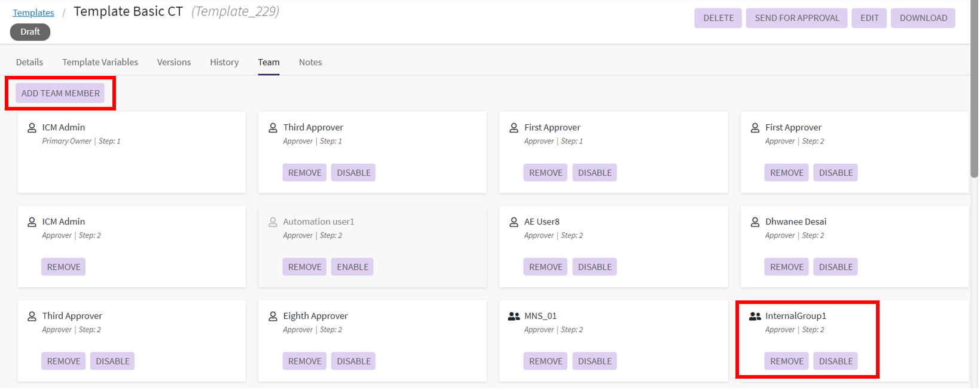The width and height of the screenshot is (980, 390).
Task: Click the user icon beside AE User8
Action: (514, 222)
